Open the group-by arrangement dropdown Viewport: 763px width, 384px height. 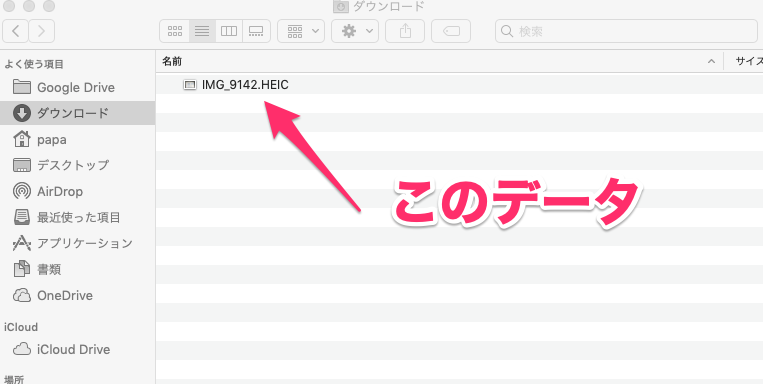pyautogui.click(x=301, y=32)
